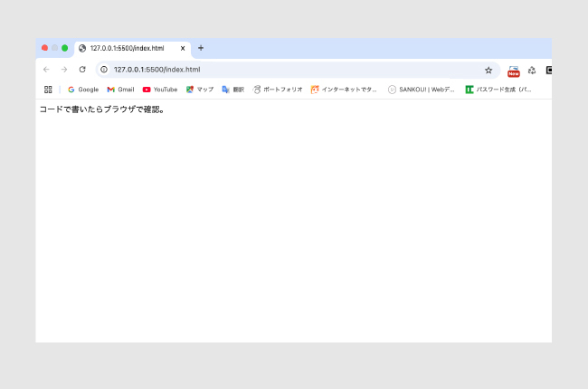Viewport: 588px width, 389px height.
Task: Click the page text コードで書いたらブラウザで確認。
Action: tap(102, 109)
